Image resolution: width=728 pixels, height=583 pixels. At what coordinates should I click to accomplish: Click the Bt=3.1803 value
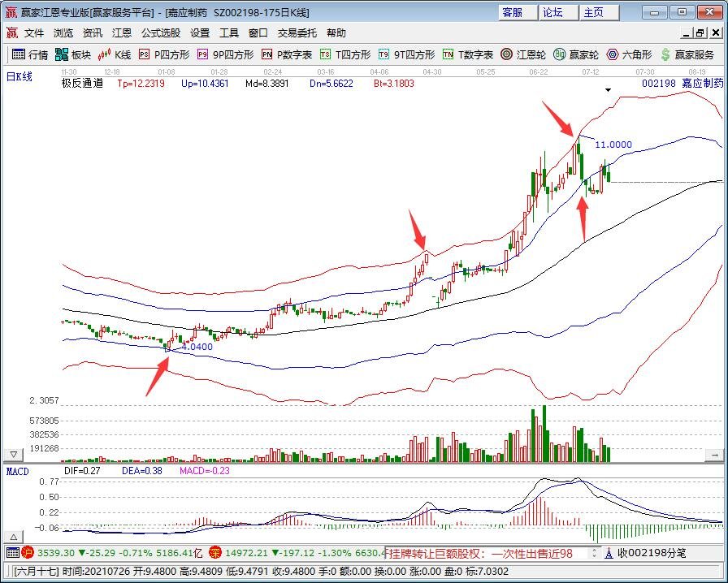(394, 84)
